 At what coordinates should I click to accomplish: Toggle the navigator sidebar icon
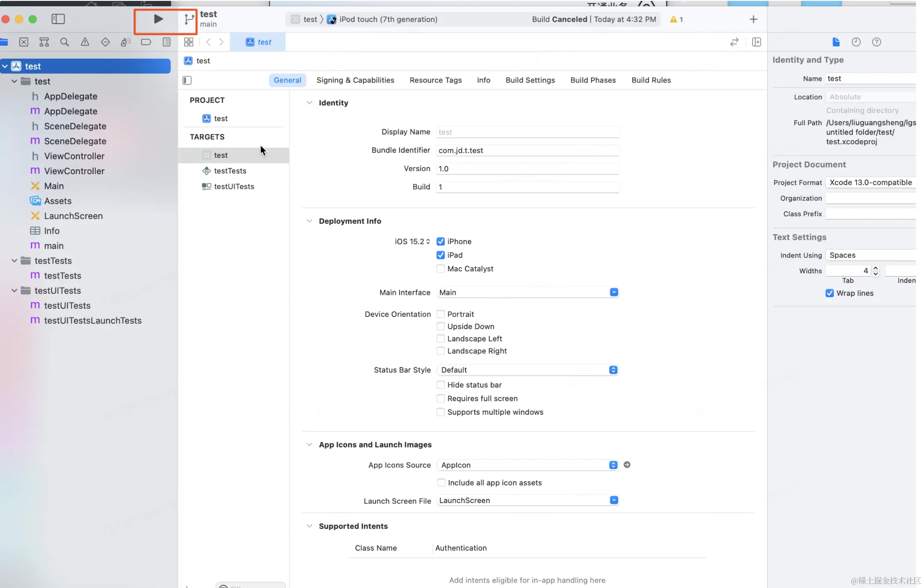click(x=58, y=19)
